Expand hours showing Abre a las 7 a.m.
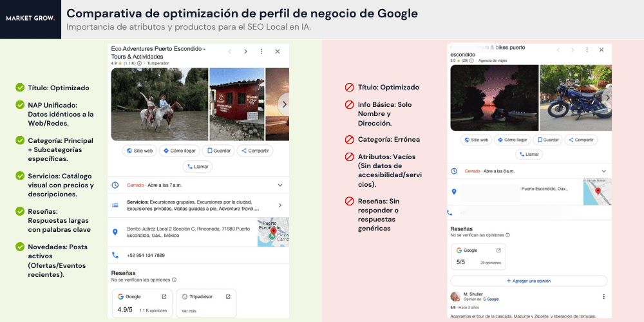 [280, 185]
